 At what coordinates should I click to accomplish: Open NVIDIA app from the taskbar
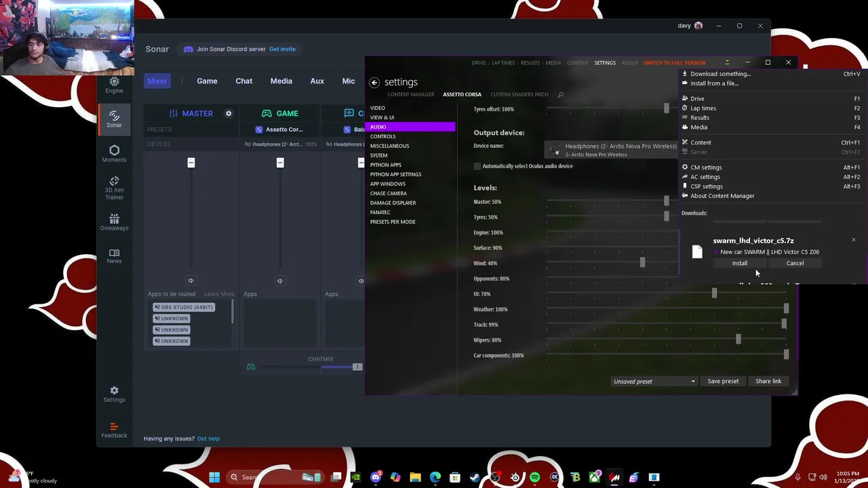click(x=355, y=477)
